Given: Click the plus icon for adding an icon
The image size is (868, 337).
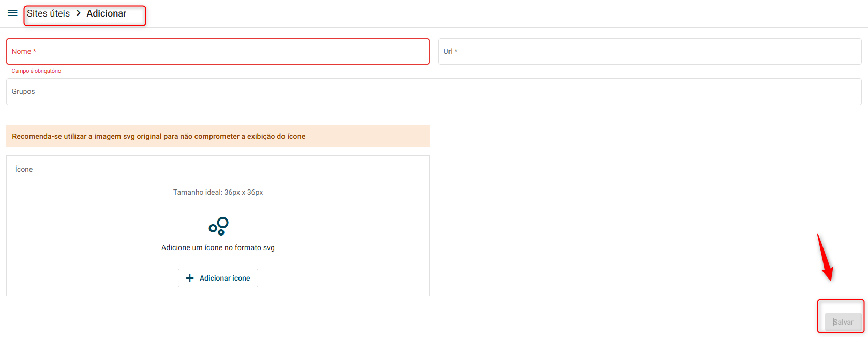Looking at the screenshot, I should click(x=190, y=278).
